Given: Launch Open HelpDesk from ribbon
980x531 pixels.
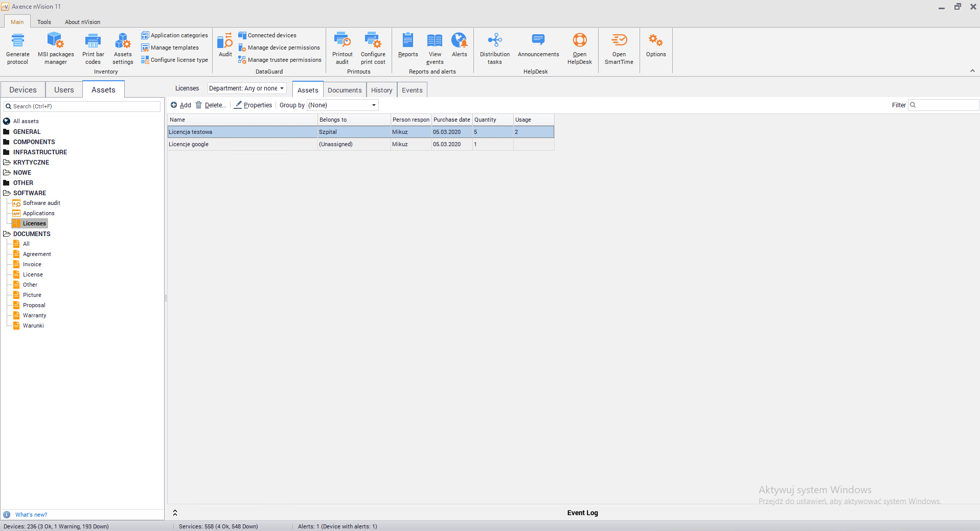Looking at the screenshot, I should [x=579, y=41].
